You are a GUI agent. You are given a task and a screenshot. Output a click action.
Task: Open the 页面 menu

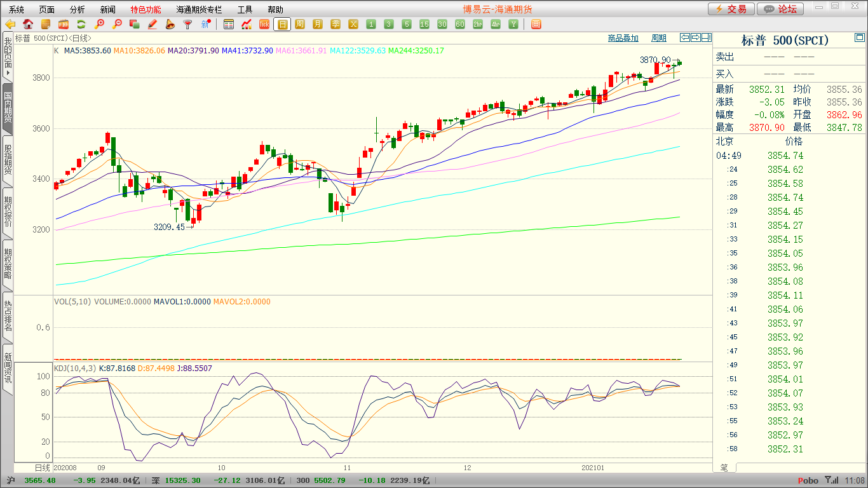[x=47, y=10]
